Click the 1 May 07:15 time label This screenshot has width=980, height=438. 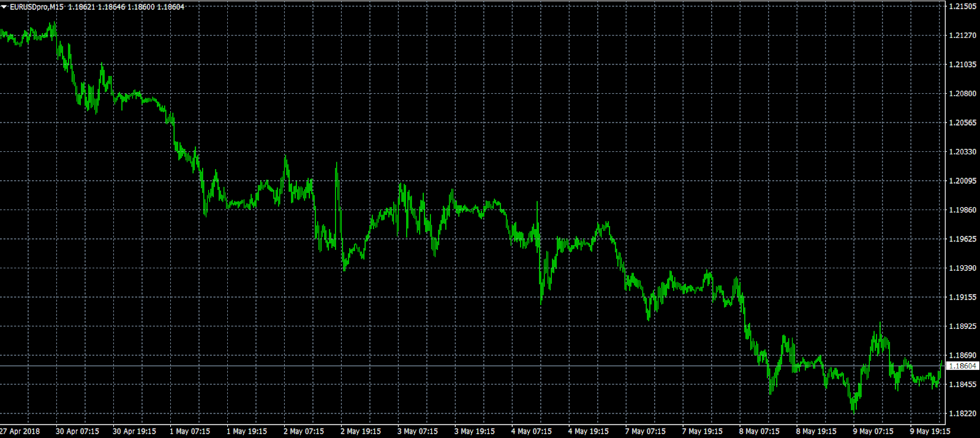(189, 431)
